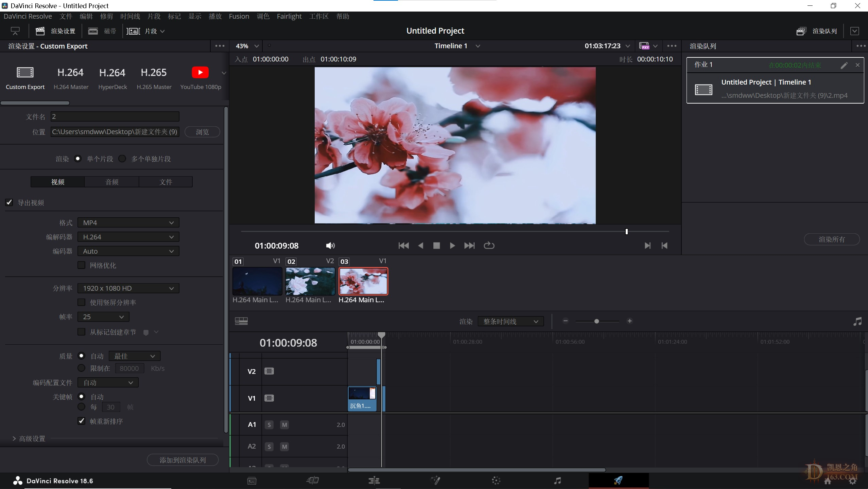This screenshot has width=868, height=489.
Task: Select the Deliver page rocket icon
Action: [x=618, y=480]
